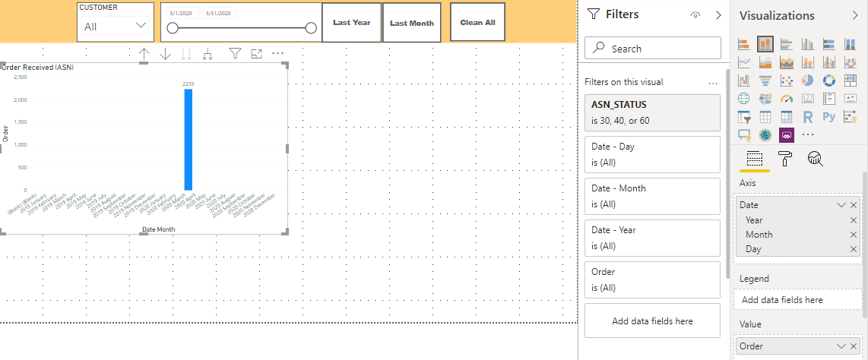Remove Year from the date hierarchy
868x360 pixels.
[x=854, y=220]
